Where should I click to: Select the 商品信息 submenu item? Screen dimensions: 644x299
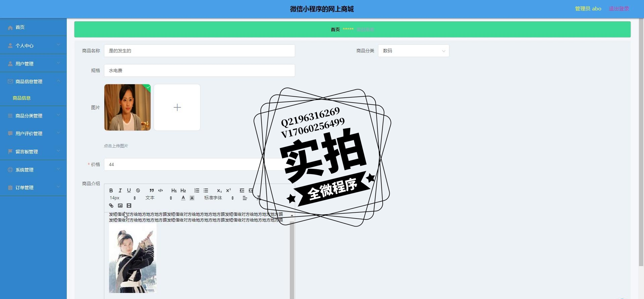point(22,98)
